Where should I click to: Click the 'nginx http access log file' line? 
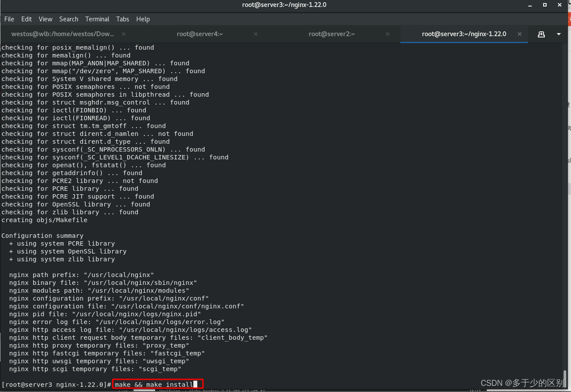(x=131, y=330)
